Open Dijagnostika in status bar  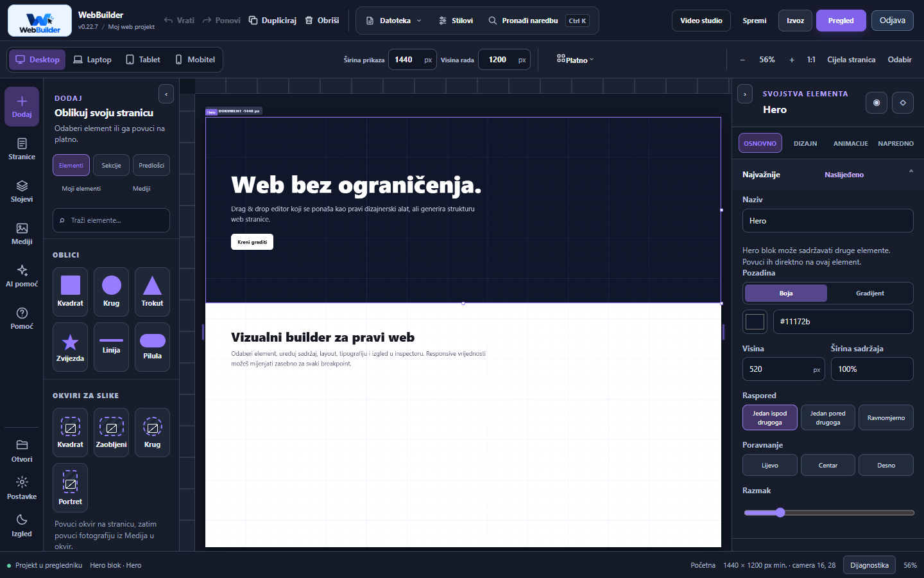coord(869,565)
